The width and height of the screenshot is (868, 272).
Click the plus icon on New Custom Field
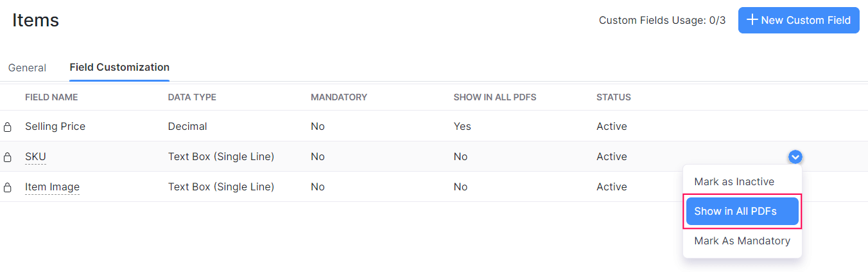click(x=752, y=20)
